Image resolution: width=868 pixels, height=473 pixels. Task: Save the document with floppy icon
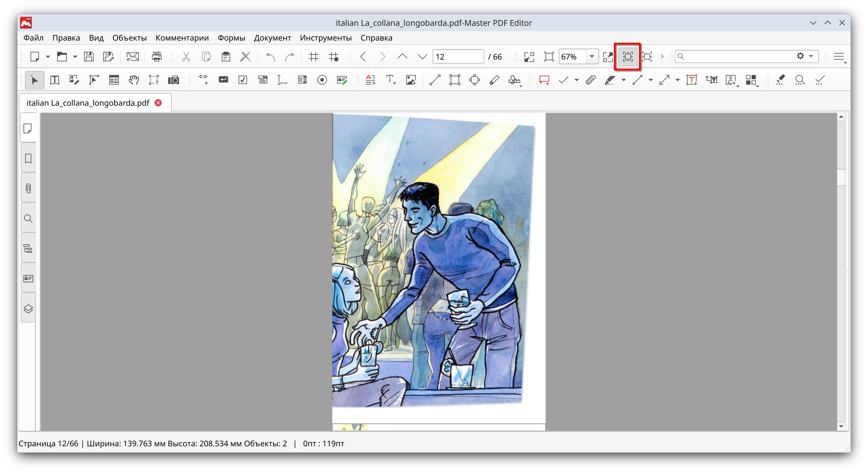pyautogui.click(x=89, y=57)
